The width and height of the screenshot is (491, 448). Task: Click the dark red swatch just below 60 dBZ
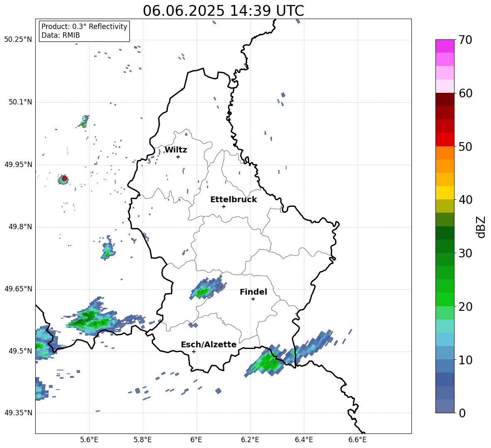pos(445,99)
